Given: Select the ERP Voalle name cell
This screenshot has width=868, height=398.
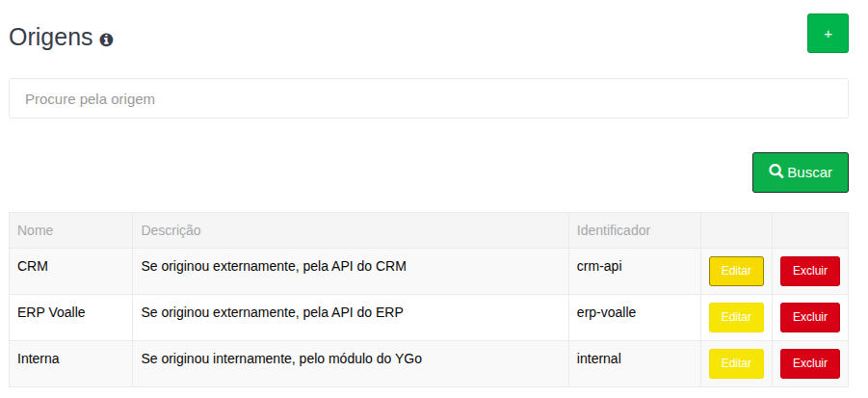Looking at the screenshot, I should click(51, 312).
